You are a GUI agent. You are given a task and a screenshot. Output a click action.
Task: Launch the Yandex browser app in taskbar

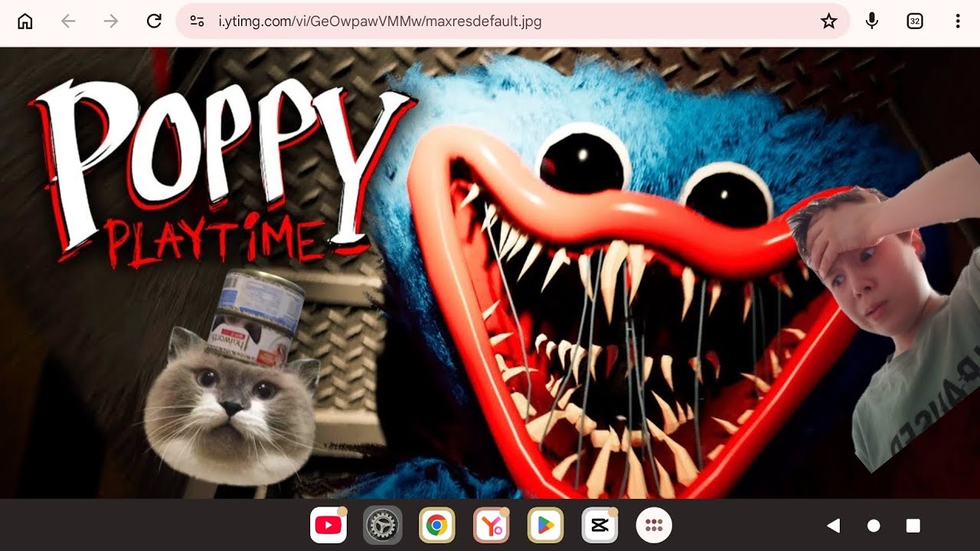(x=491, y=526)
